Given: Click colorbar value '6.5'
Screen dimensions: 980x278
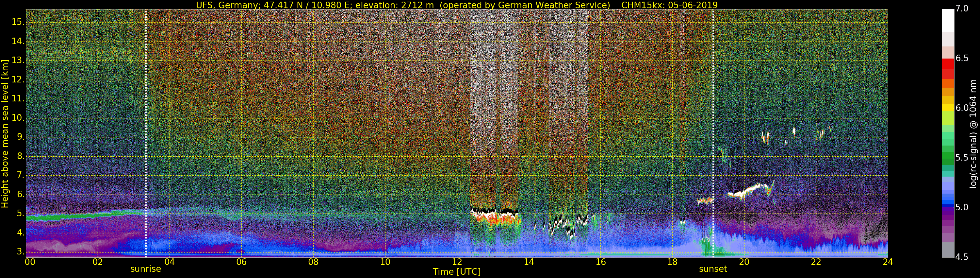Looking at the screenshot, I should (x=962, y=58).
